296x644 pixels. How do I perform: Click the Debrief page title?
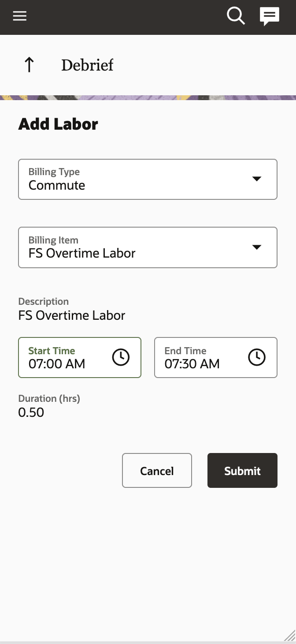pos(87,65)
